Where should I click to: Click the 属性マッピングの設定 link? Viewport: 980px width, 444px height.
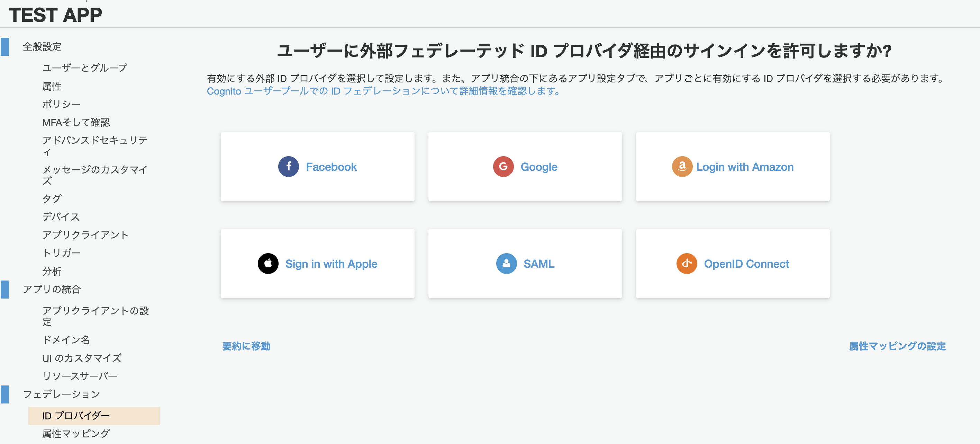897,346
